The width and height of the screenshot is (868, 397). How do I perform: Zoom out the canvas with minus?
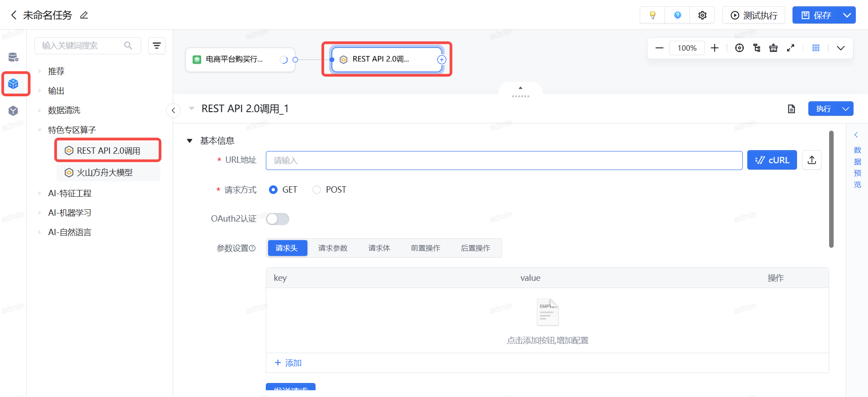pos(659,48)
